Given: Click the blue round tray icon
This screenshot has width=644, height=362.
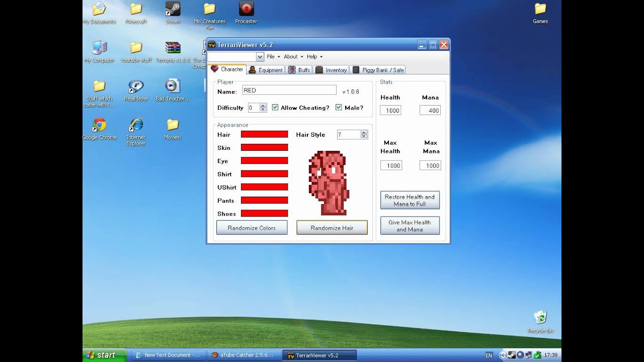Looking at the screenshot, I should click(520, 355).
